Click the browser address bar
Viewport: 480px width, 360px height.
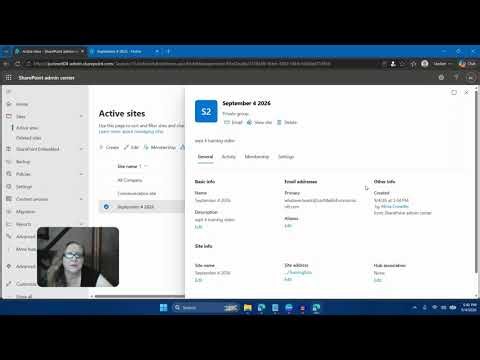[207, 64]
